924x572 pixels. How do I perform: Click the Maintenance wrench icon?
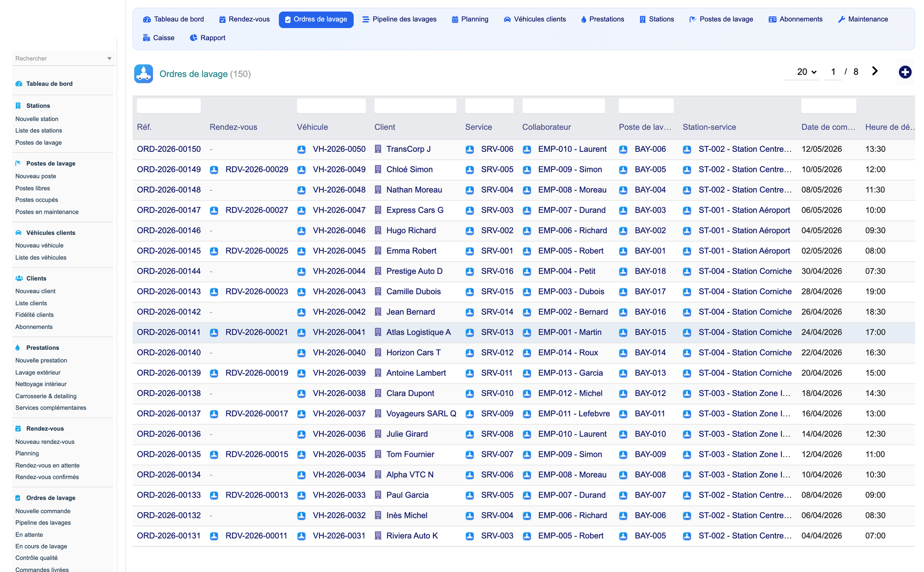(841, 19)
